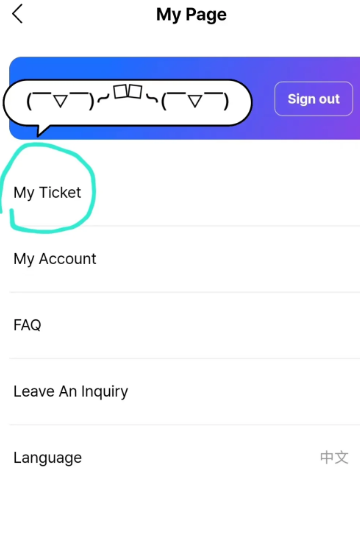The width and height of the screenshot is (360, 534).
Task: Go back using the top-left arrow
Action: pos(17,14)
